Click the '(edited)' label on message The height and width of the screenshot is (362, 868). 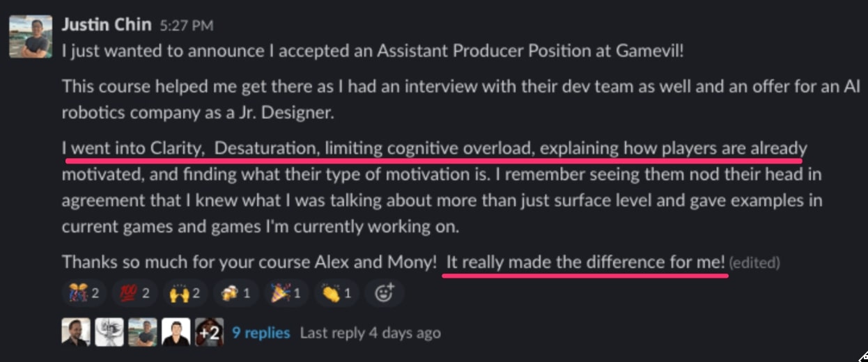click(x=754, y=263)
